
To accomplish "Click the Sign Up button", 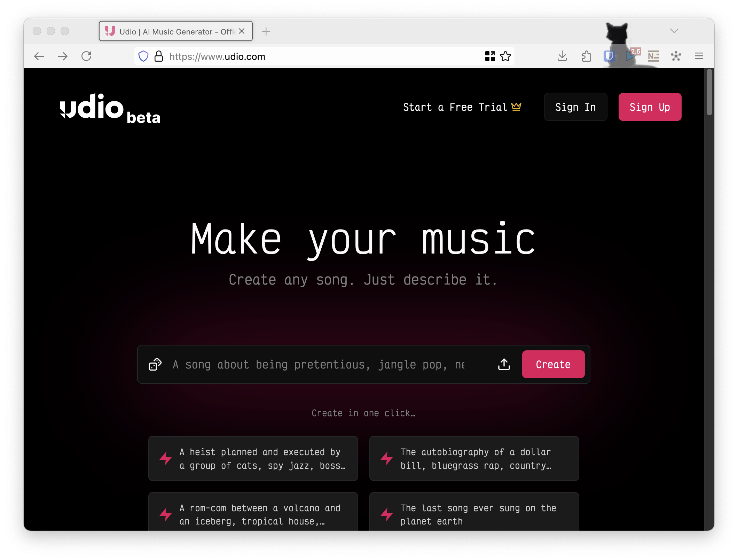I will tap(650, 107).
